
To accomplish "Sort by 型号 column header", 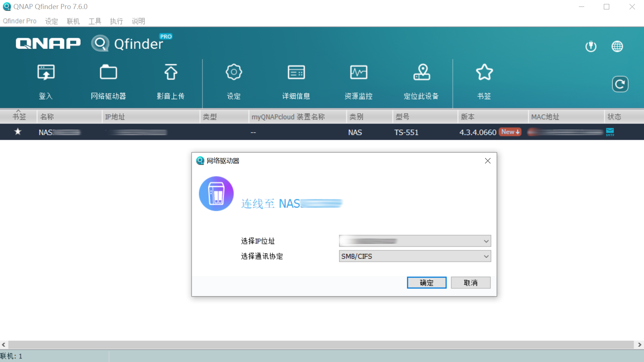I will pos(425,116).
